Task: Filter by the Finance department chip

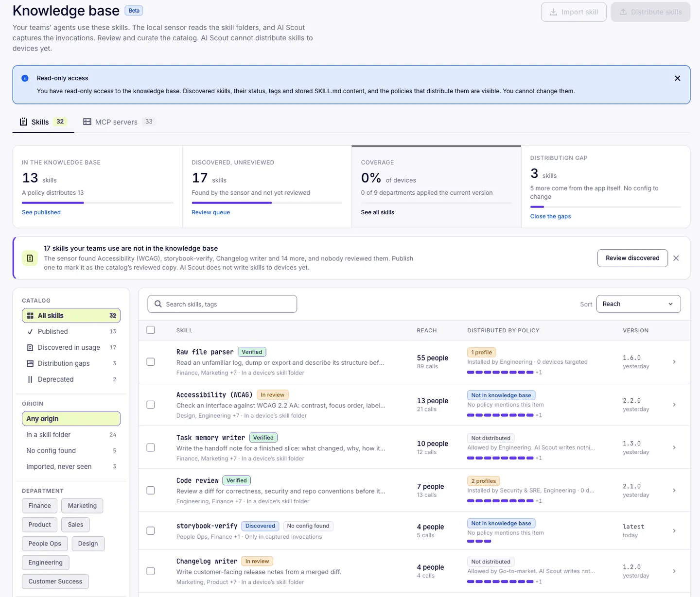Action: 39,506
